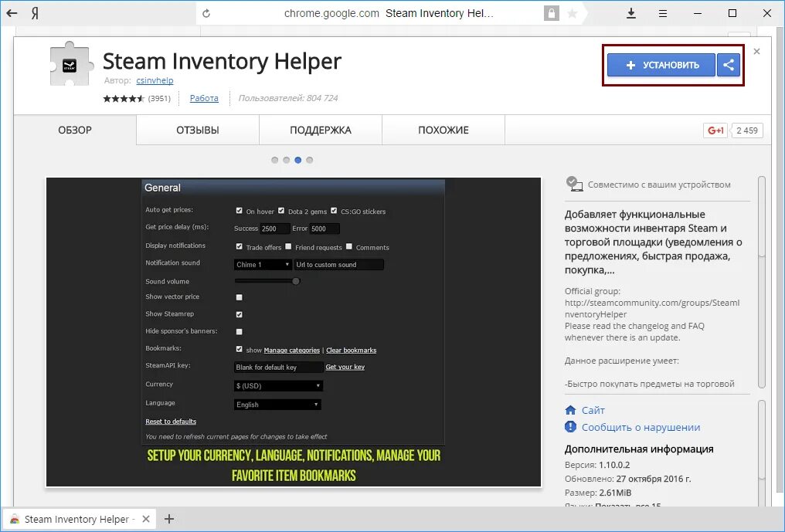Screen dimensions: 785x532
Task: Click the share icon button
Action: 729,65
